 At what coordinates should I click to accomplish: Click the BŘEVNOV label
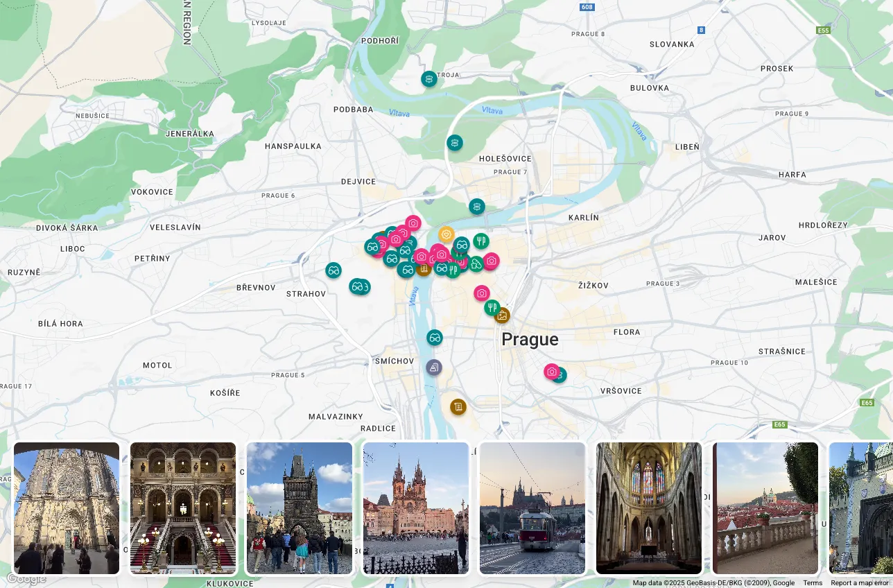(x=256, y=288)
